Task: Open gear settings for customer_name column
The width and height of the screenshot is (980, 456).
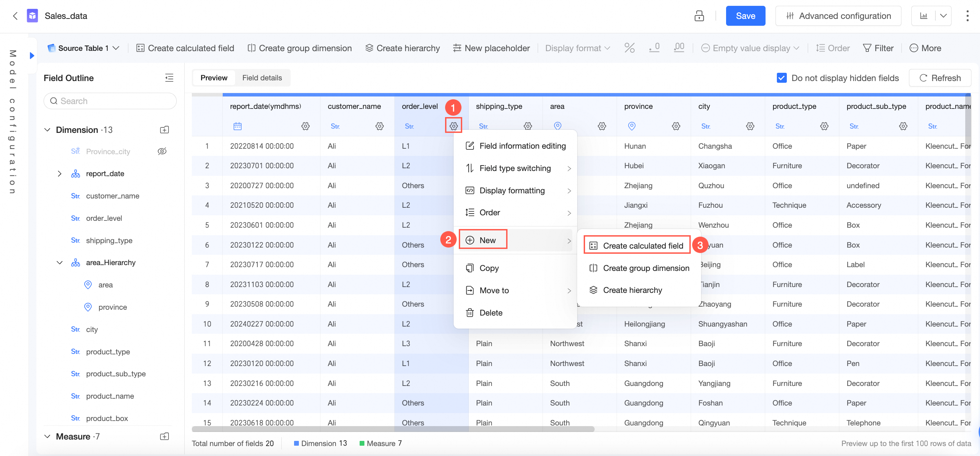Action: [379, 126]
